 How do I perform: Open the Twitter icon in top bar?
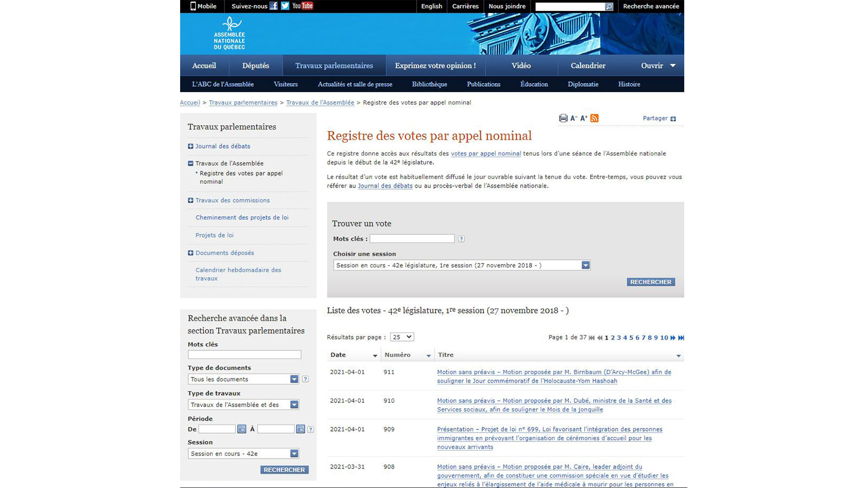[x=285, y=6]
